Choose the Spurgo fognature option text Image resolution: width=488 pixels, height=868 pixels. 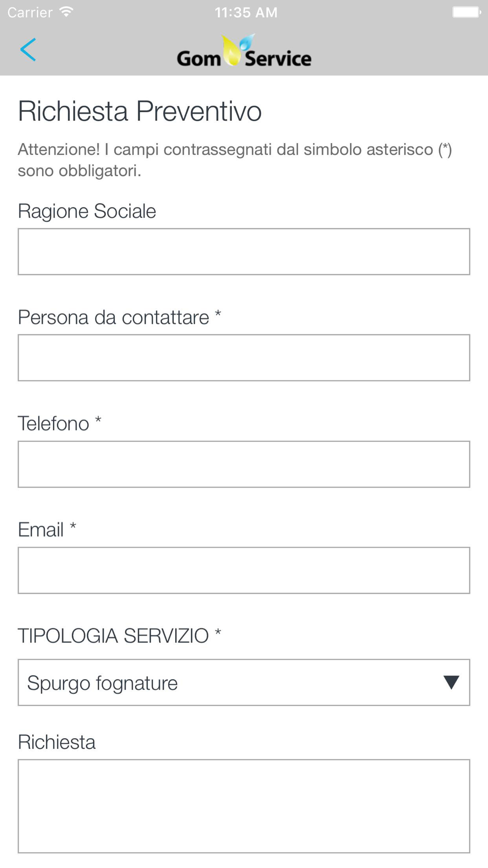pyautogui.click(x=102, y=683)
